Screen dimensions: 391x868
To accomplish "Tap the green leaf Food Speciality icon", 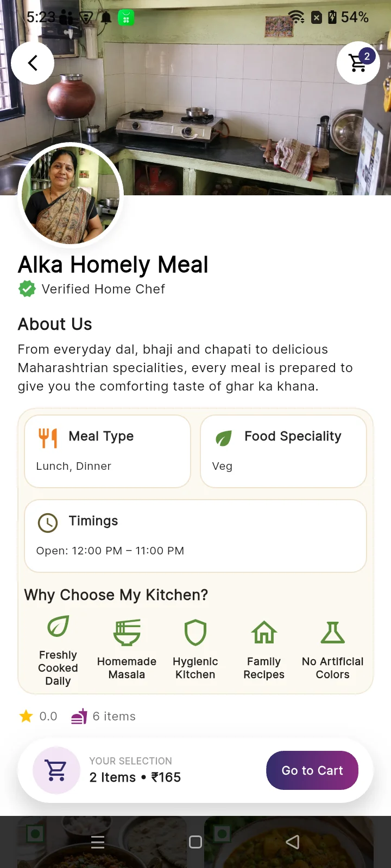I will [x=224, y=438].
